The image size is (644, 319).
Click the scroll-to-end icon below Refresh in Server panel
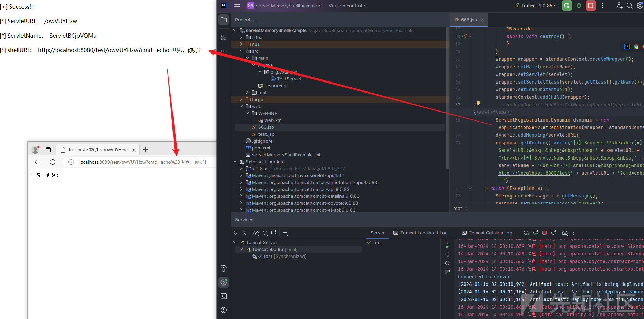(x=447, y=272)
